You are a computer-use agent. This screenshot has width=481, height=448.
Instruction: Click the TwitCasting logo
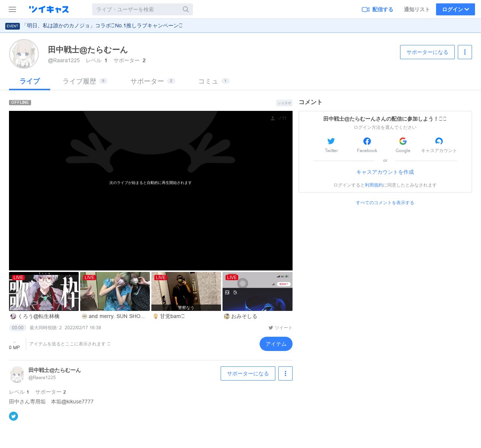(49, 9)
